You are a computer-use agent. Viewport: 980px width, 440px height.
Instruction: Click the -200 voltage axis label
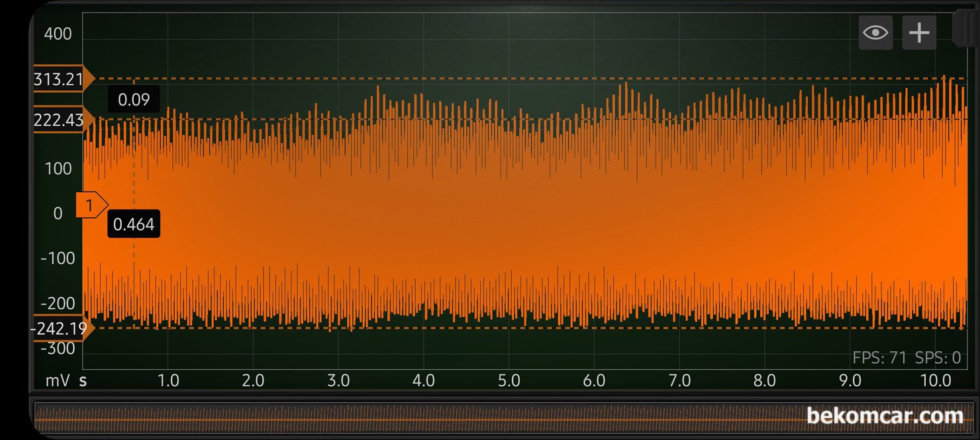point(58,303)
